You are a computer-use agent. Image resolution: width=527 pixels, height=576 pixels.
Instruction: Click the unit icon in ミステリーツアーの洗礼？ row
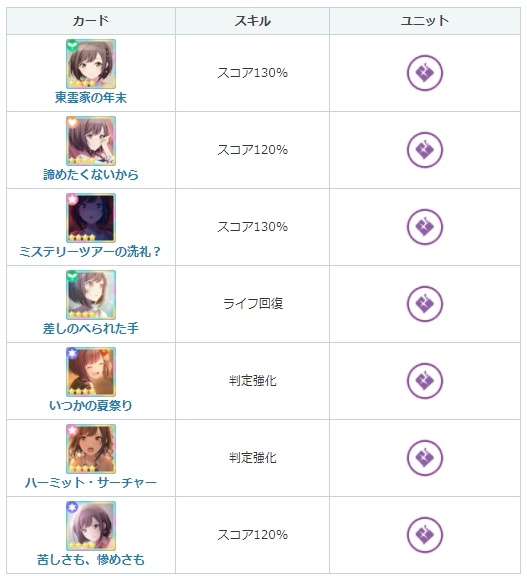425,227
